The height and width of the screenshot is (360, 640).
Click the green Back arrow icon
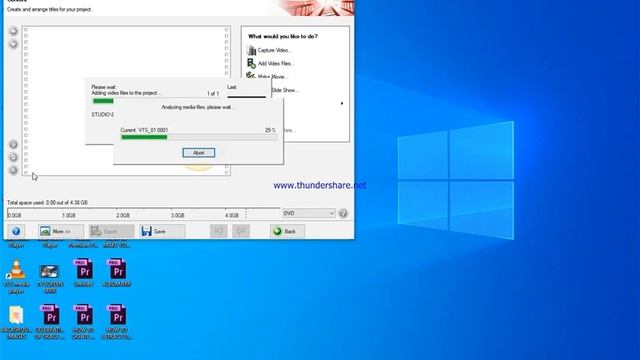click(277, 231)
